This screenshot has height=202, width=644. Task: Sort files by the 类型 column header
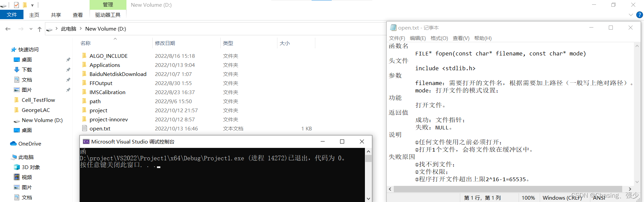click(x=228, y=43)
